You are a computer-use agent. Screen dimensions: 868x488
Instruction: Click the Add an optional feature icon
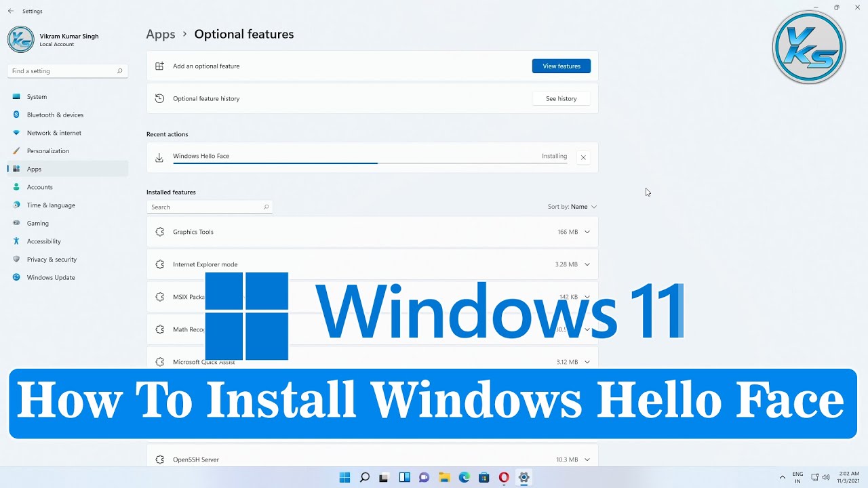click(159, 66)
